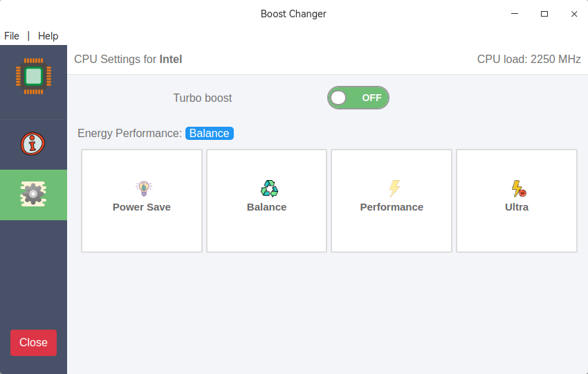This screenshot has width=588, height=374.
Task: Open the File menu
Action: click(x=12, y=36)
